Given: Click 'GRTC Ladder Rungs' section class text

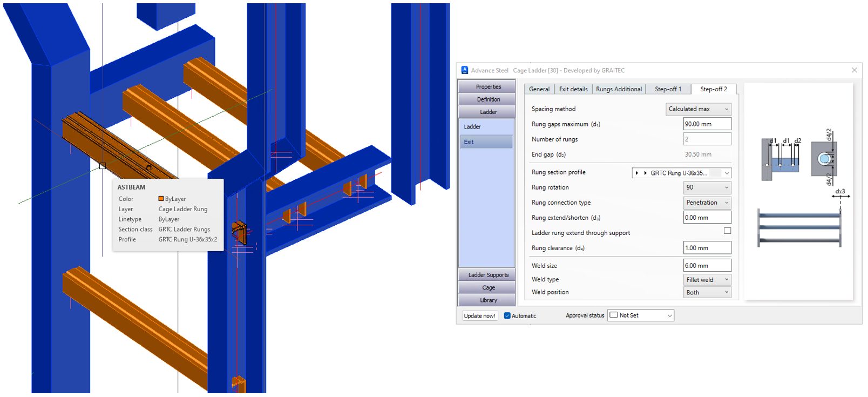Looking at the screenshot, I should [x=184, y=230].
